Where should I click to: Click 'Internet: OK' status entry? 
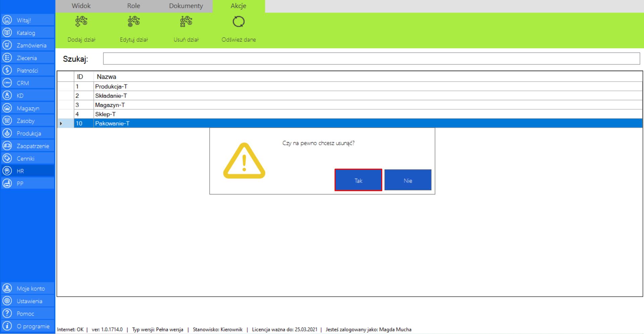coord(70,329)
